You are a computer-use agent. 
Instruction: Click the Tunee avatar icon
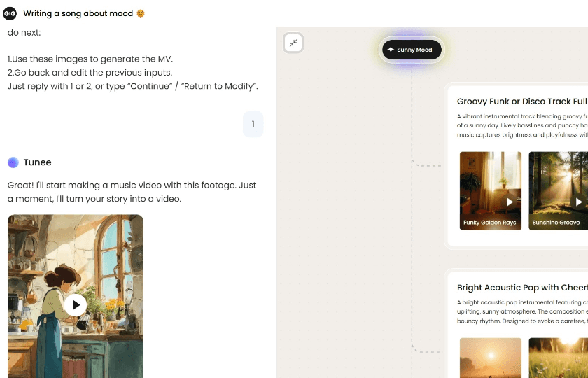[x=13, y=162]
